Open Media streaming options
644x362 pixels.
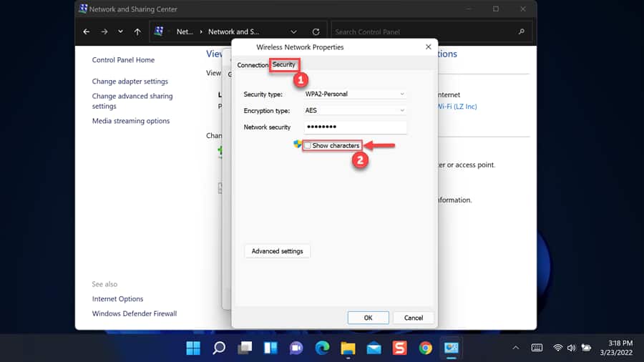tap(131, 121)
